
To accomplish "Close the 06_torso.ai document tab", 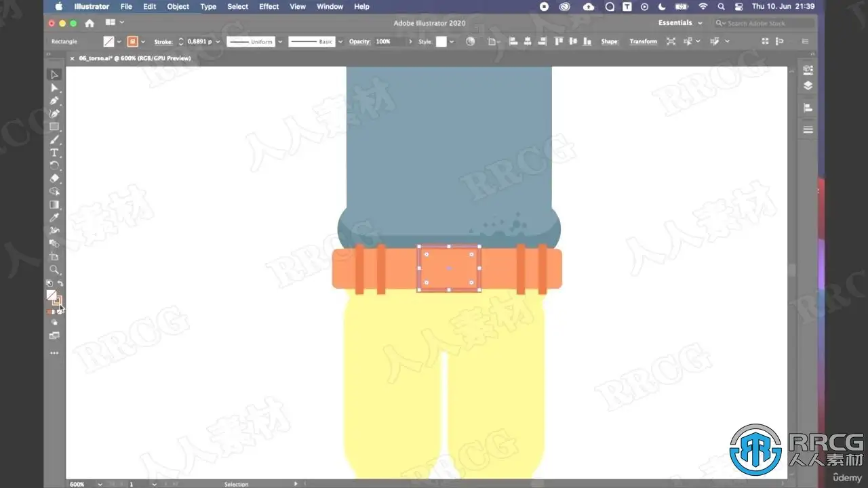I will (73, 58).
